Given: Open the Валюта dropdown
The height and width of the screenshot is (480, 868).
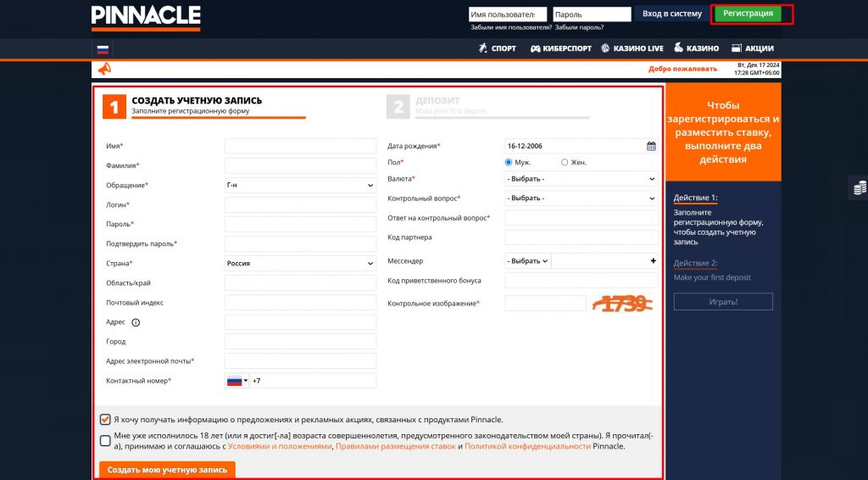Looking at the screenshot, I should coord(581,179).
